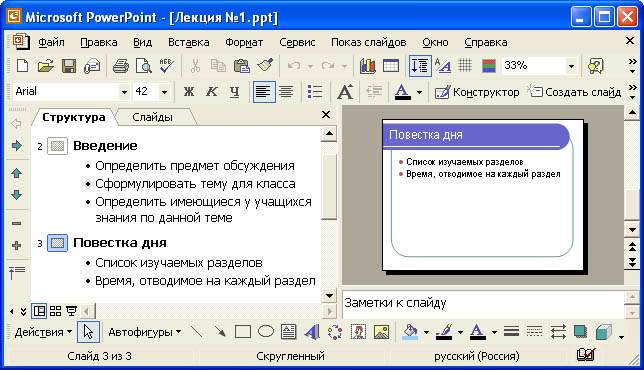Click the Spelling check icon
Screen dimensions: 644x370
[167, 66]
